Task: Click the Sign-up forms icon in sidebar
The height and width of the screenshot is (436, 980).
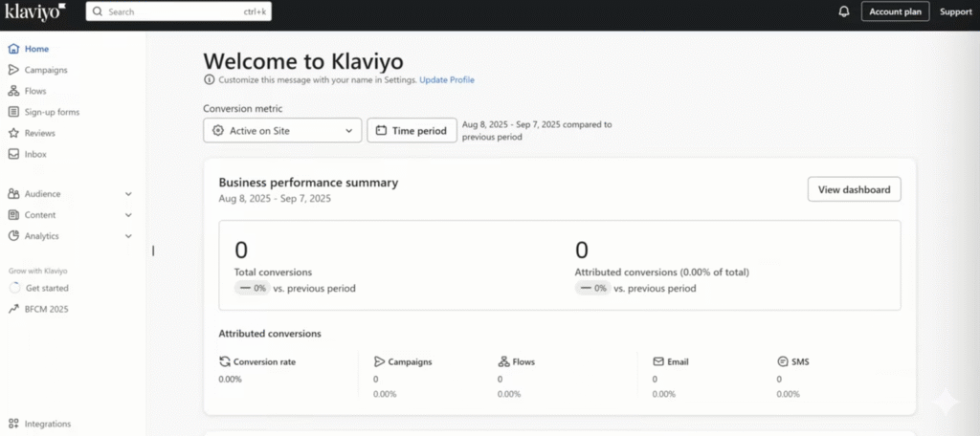Action: [13, 112]
